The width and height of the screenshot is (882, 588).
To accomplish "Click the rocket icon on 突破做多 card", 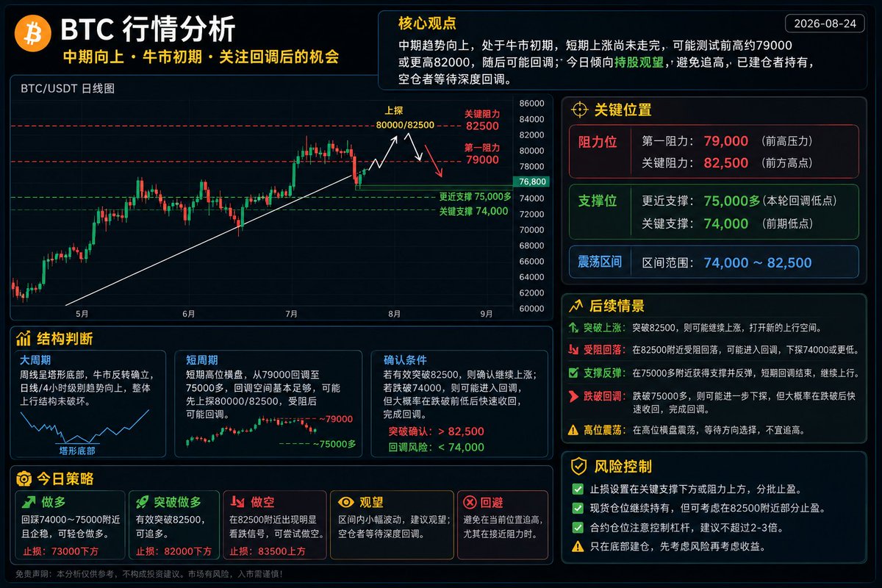I will pos(141,502).
